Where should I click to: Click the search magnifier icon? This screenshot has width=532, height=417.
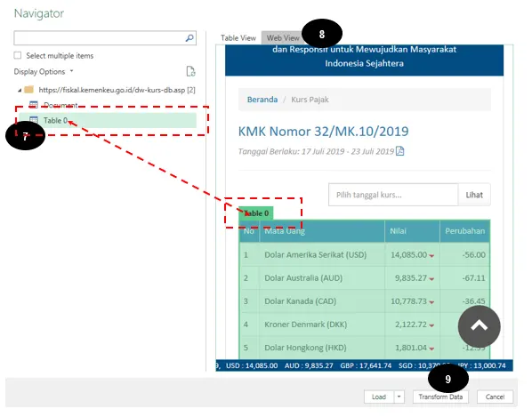click(189, 38)
